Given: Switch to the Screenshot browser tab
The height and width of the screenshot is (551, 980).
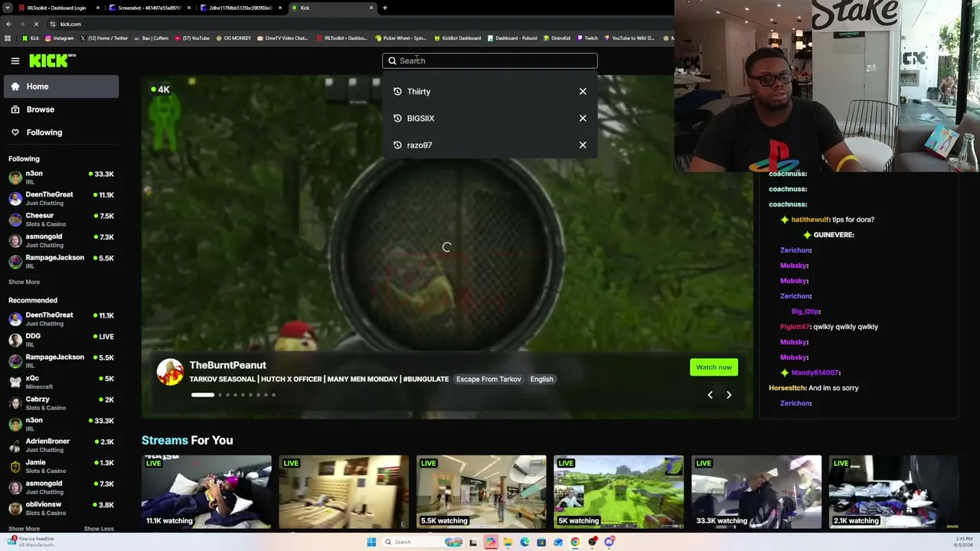Looking at the screenshot, I should tap(149, 8).
